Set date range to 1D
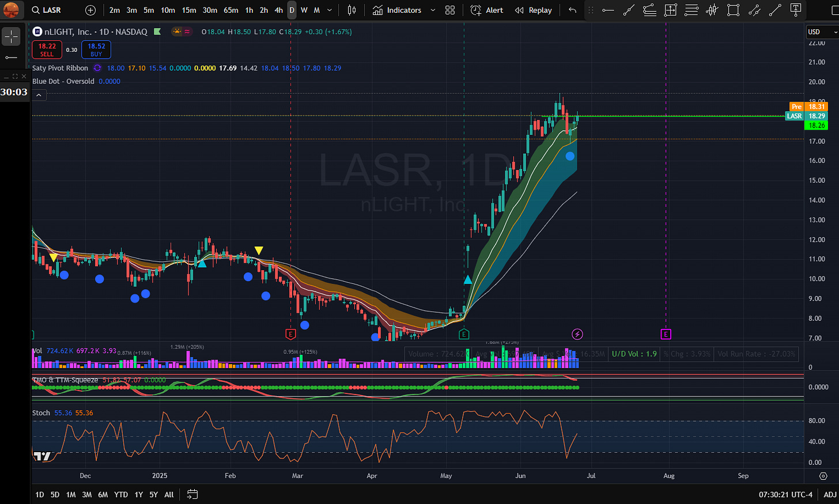The width and height of the screenshot is (839, 504). tap(39, 495)
